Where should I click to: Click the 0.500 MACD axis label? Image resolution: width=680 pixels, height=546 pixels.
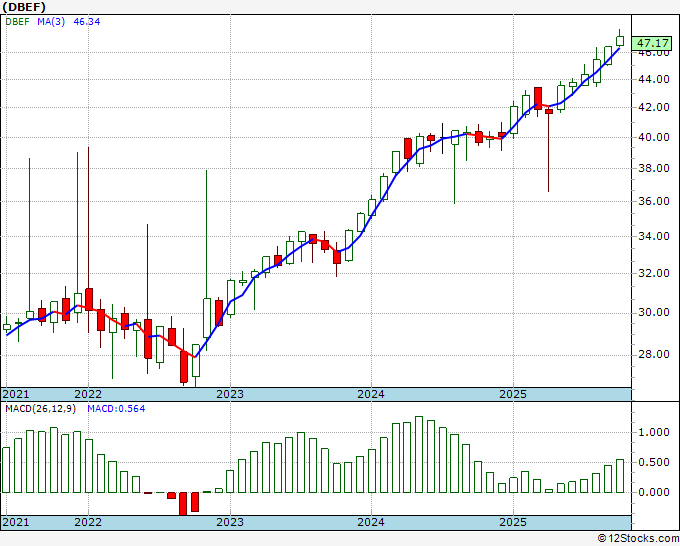tap(654, 462)
